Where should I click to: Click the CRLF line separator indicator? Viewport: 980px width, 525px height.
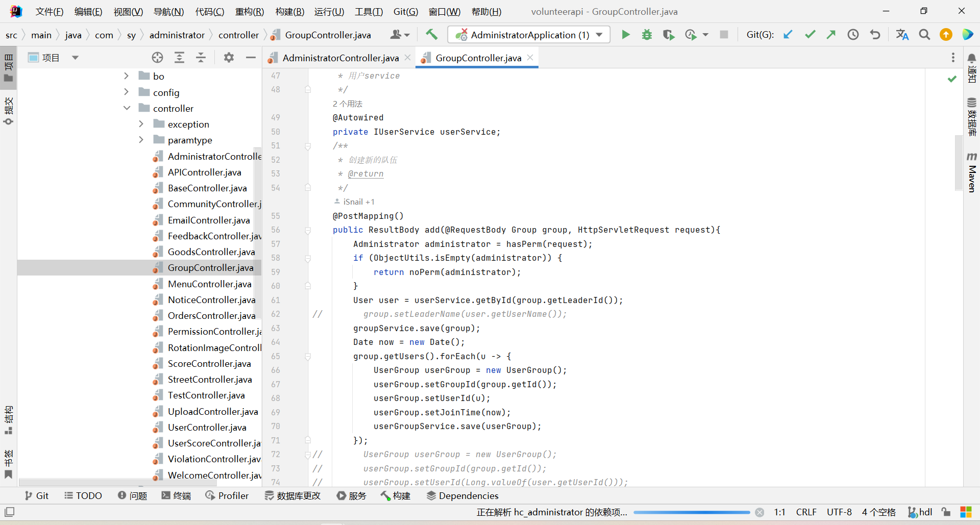(x=806, y=512)
